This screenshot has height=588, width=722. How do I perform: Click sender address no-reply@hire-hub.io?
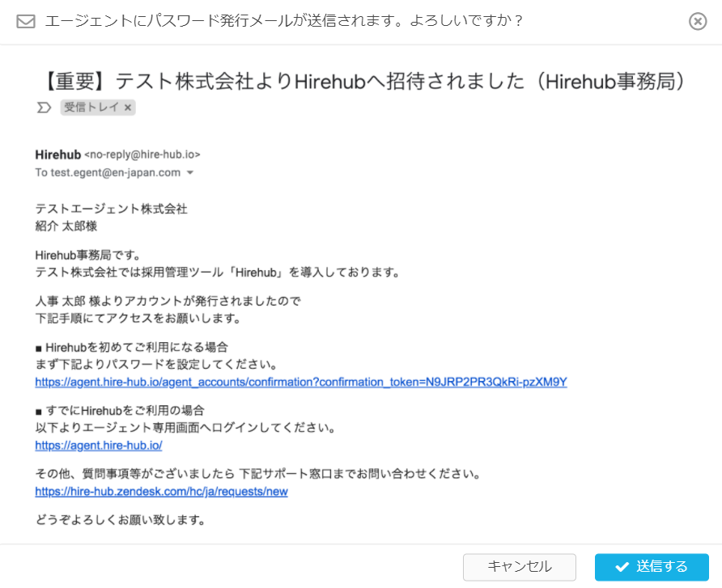(142, 154)
